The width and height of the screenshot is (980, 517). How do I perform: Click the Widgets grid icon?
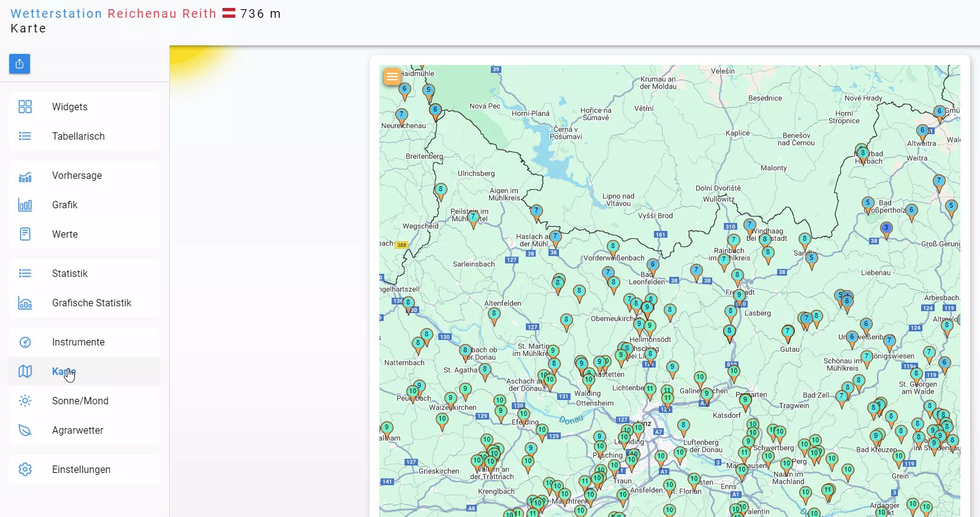pyautogui.click(x=25, y=107)
